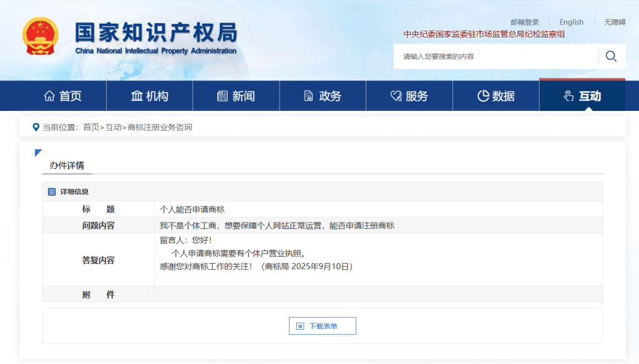
Task: Switch to the English site link
Action: pyautogui.click(x=571, y=22)
